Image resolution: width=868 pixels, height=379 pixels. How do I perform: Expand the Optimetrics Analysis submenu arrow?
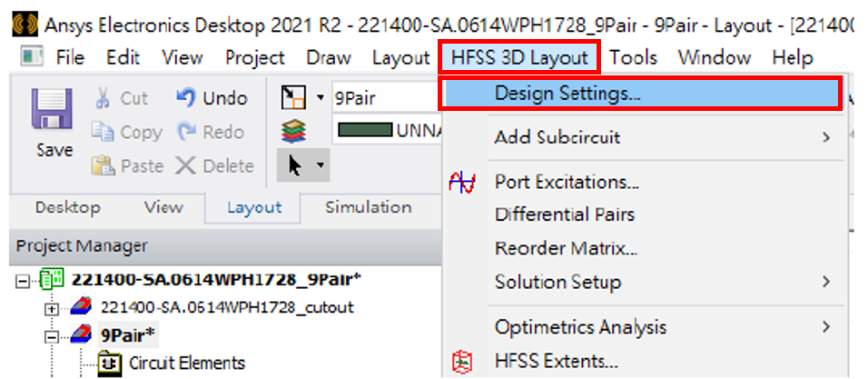[x=826, y=326]
